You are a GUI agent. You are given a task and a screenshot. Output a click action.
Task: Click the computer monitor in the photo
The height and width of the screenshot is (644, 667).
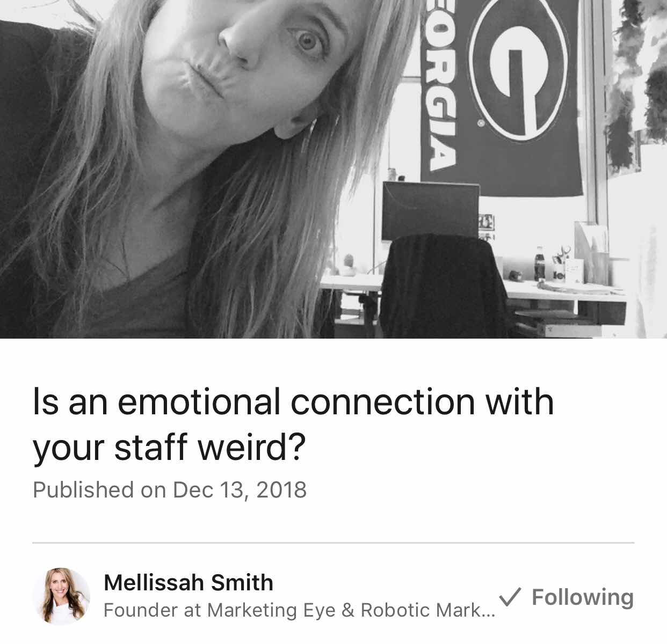431,211
